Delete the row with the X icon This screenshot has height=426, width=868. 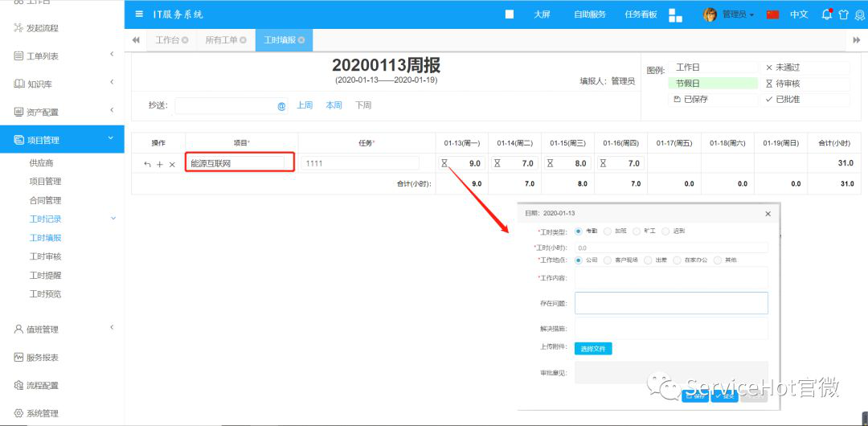[172, 164]
